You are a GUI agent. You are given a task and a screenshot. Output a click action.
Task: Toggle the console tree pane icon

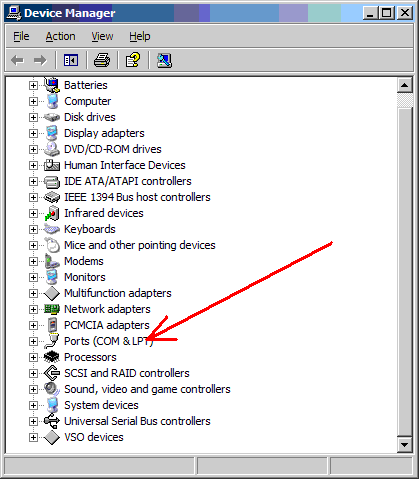(71, 60)
